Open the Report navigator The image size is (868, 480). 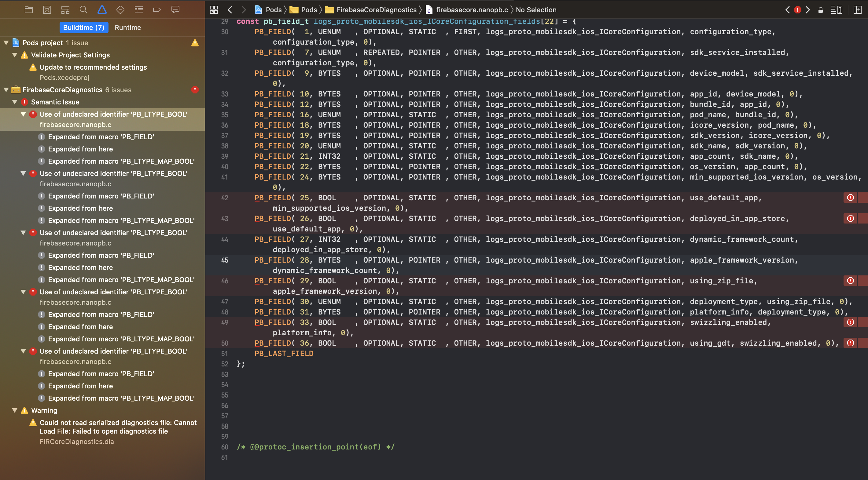175,10
